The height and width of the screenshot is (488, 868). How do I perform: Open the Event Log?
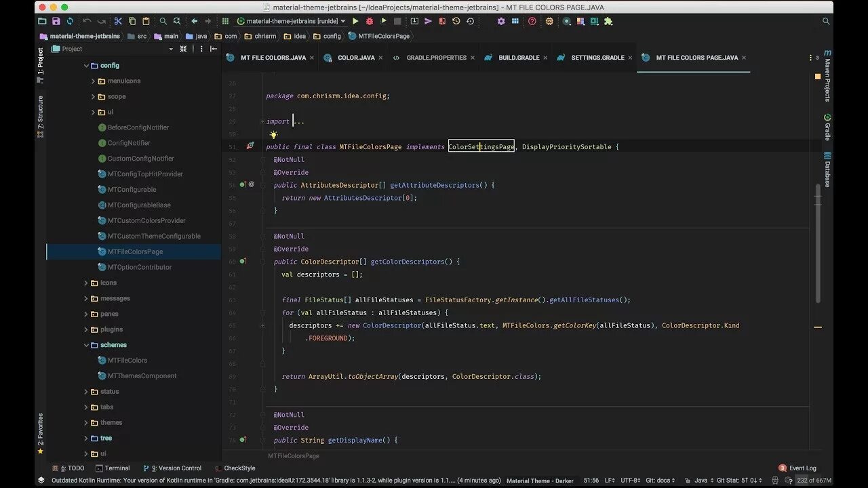797,468
